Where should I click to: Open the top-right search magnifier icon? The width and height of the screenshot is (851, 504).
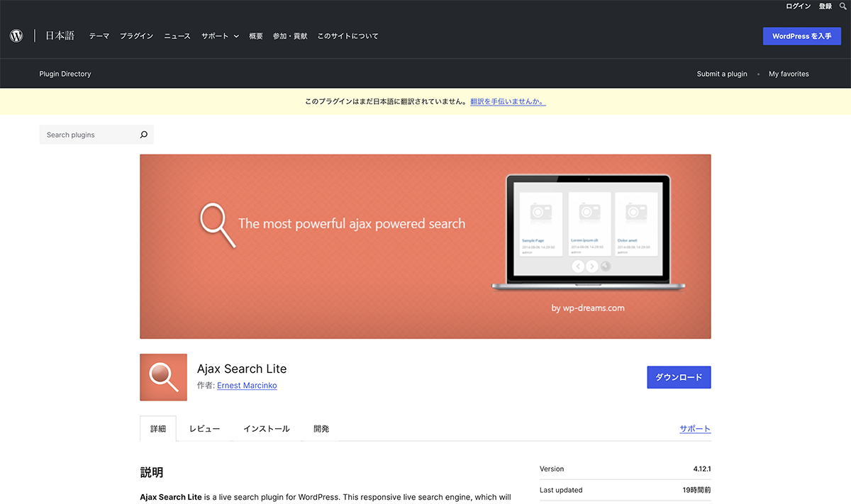pyautogui.click(x=842, y=6)
